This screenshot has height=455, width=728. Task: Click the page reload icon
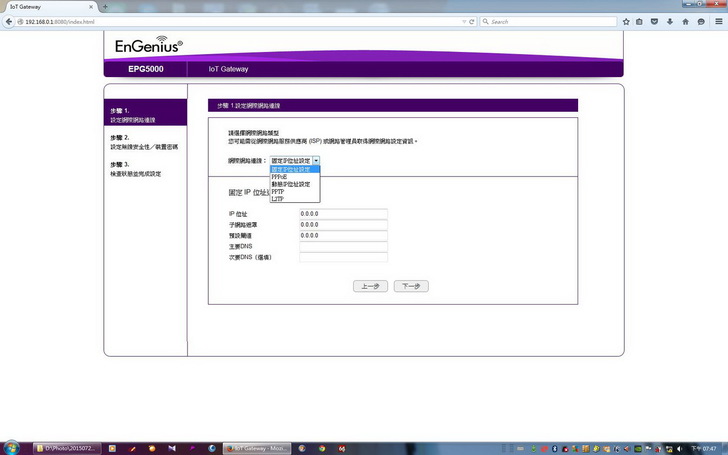coord(473,21)
